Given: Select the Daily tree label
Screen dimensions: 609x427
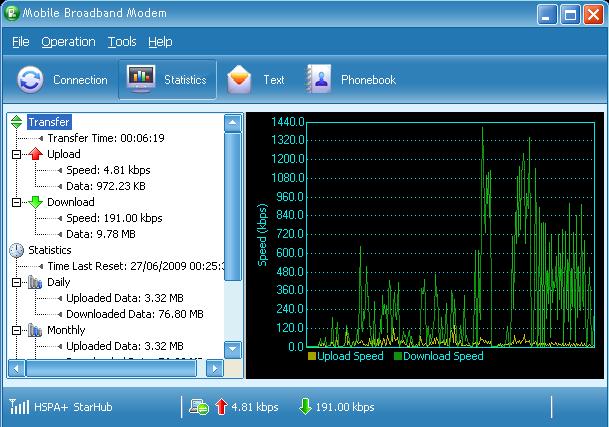Looking at the screenshot, I should (x=59, y=282).
